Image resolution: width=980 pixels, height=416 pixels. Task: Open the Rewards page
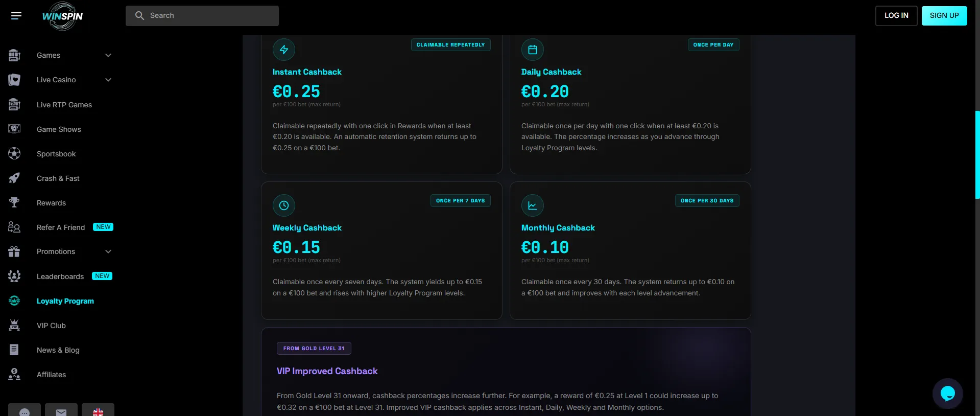pyautogui.click(x=51, y=203)
